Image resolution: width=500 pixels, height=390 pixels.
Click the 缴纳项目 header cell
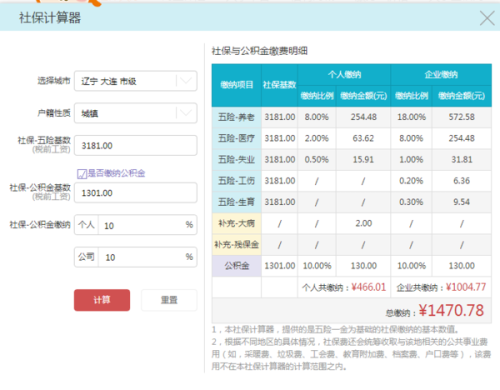(237, 85)
